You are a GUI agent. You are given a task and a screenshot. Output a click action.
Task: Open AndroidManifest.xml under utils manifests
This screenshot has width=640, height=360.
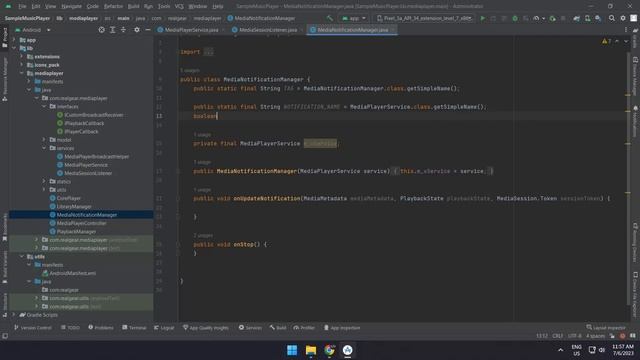(73, 273)
